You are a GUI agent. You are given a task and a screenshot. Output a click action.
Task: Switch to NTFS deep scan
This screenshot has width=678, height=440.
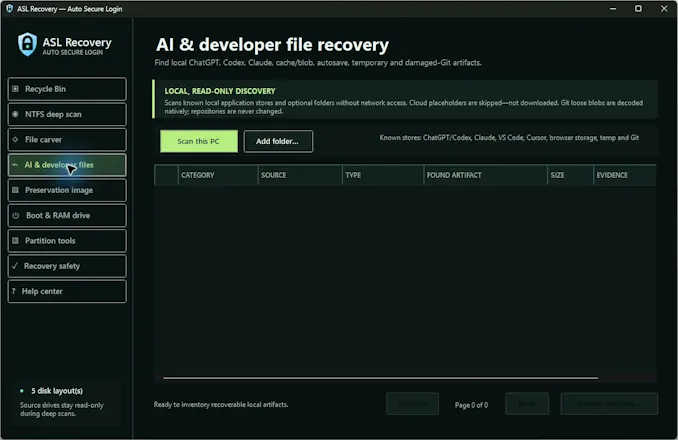[67, 114]
